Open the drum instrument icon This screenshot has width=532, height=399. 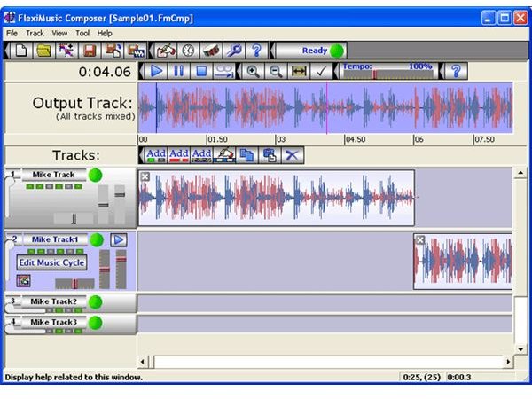click(x=211, y=51)
